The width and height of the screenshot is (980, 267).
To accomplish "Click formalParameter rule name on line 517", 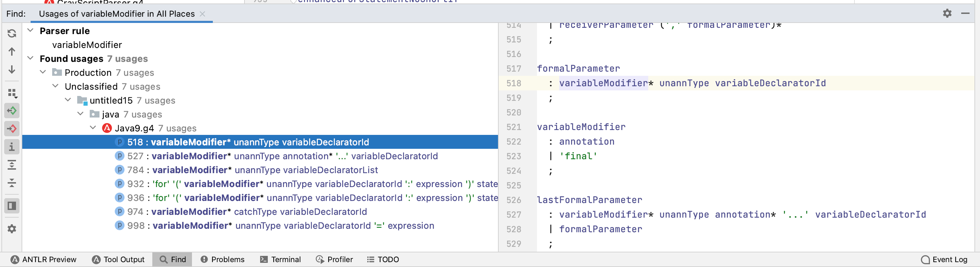I will pos(578,69).
